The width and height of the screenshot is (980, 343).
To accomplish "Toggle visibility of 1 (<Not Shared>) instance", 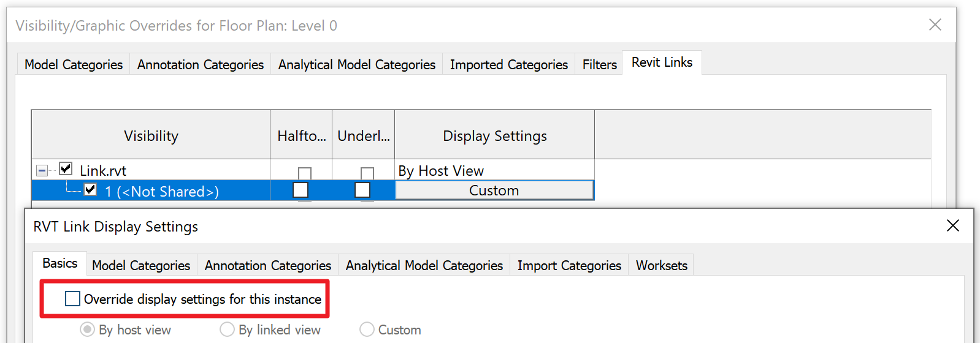I will point(90,190).
